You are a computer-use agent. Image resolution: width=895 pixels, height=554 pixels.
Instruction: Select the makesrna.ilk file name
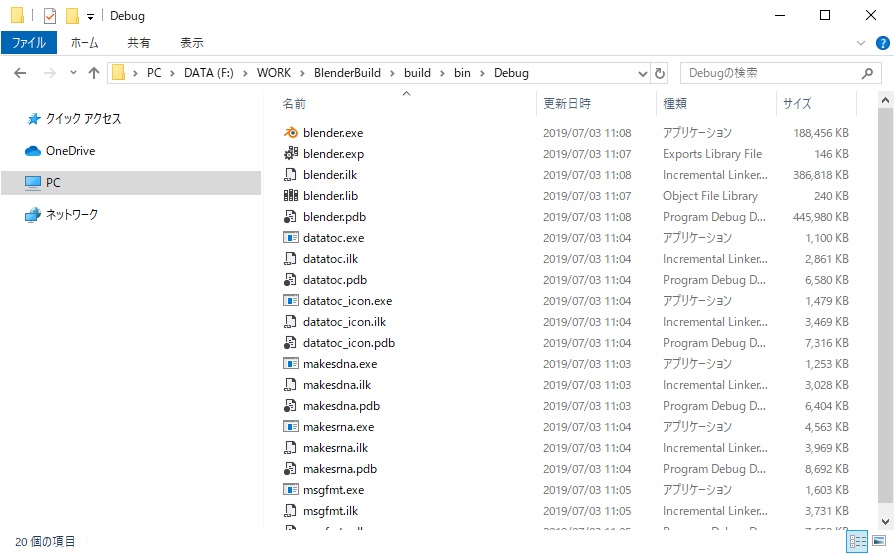pos(336,448)
